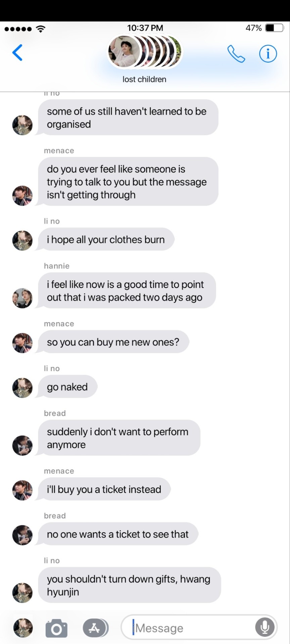Screen dimensions: 290x644
Task: Start a call with the phone icon
Action: pos(236,54)
